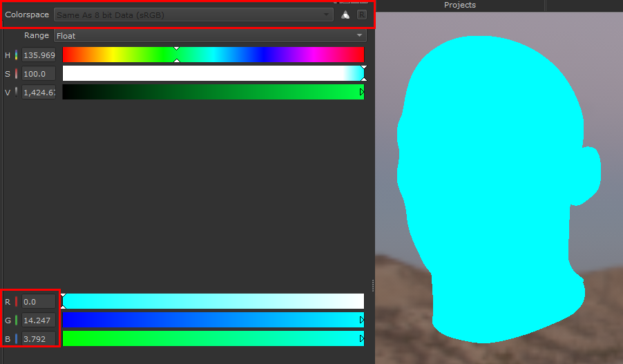
Task: Click the blue channel indicator beside B
Action: tap(16, 338)
